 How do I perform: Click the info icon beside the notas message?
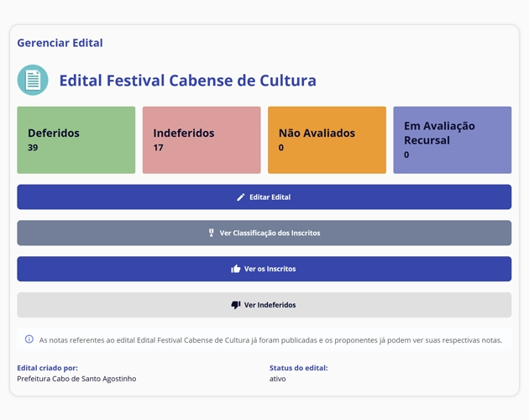coord(29,340)
